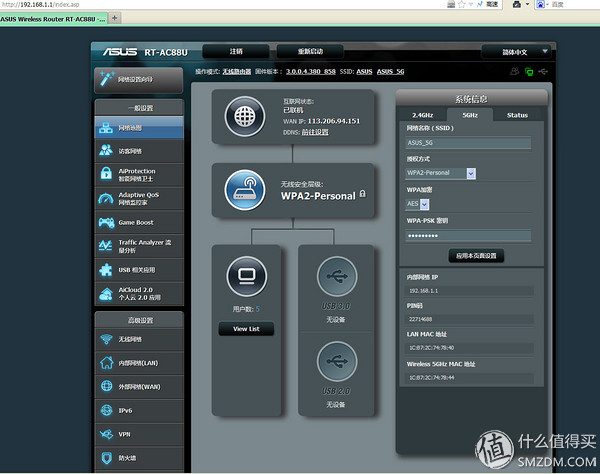Viewport: 600px width, 474px height.
Task: Click the firmware version 3.0.0.4.380_858 link
Action: [310, 72]
